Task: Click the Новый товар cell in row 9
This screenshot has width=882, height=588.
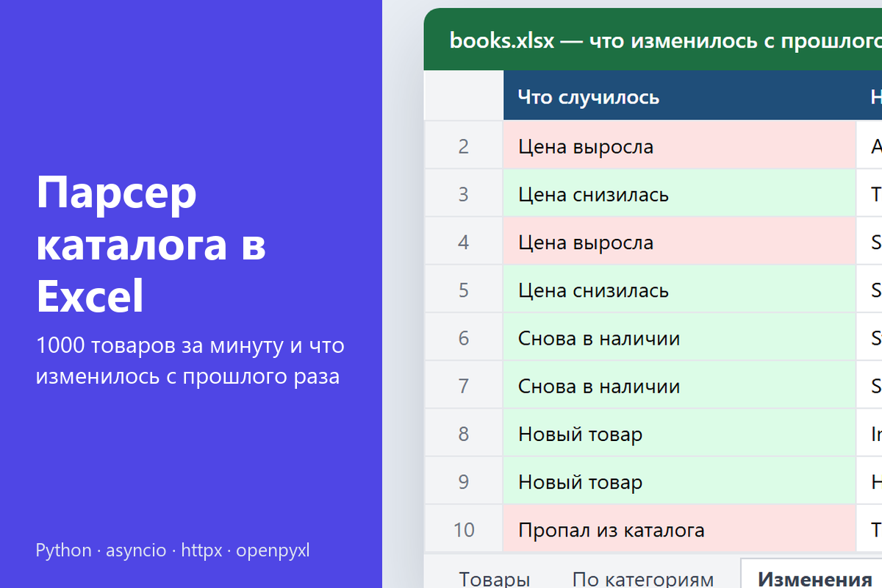Action: pos(680,481)
